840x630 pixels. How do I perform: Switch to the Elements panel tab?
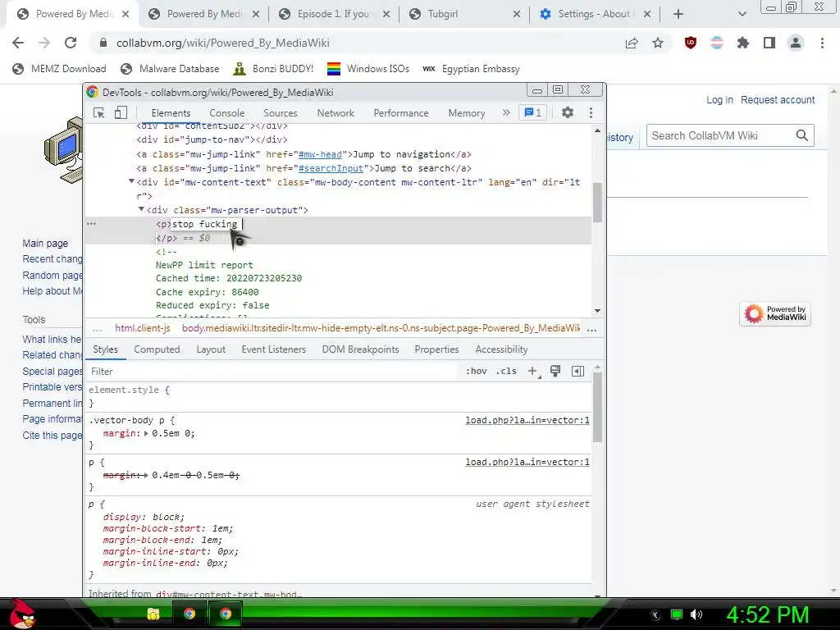click(171, 113)
